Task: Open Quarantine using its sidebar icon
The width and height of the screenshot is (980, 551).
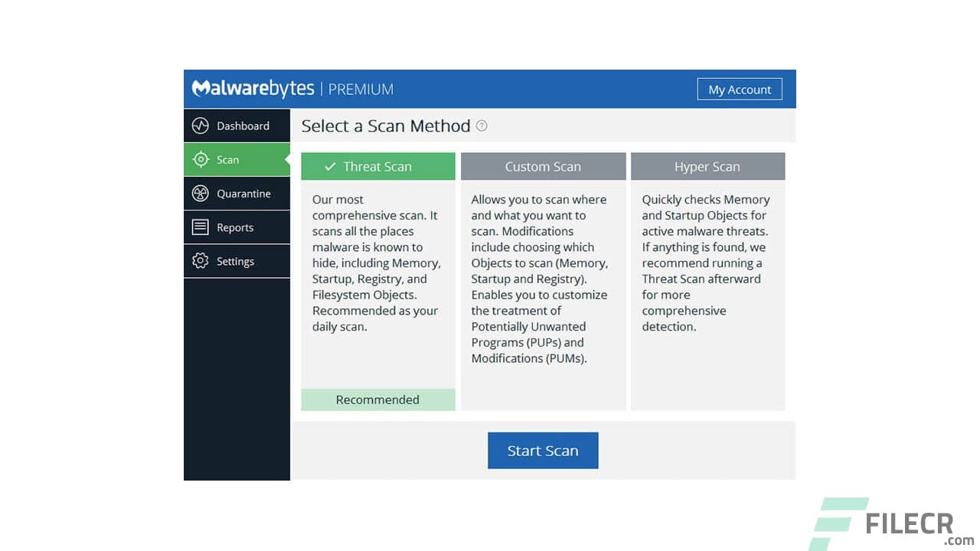Action: click(x=201, y=193)
